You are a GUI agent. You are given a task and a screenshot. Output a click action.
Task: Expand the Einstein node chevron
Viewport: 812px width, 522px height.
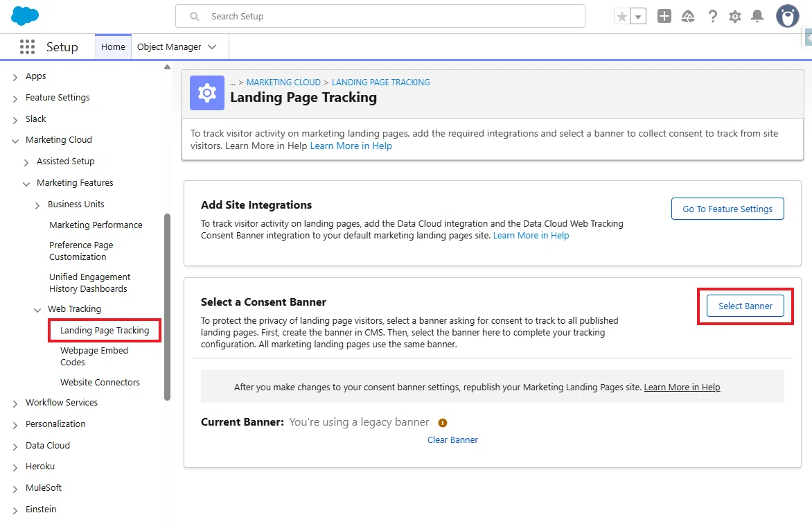point(15,510)
